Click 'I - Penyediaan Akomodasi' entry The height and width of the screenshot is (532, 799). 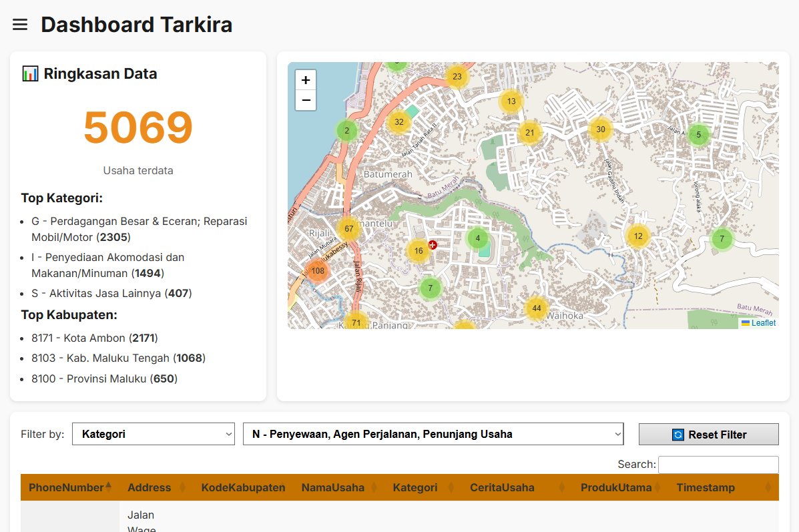pos(108,266)
